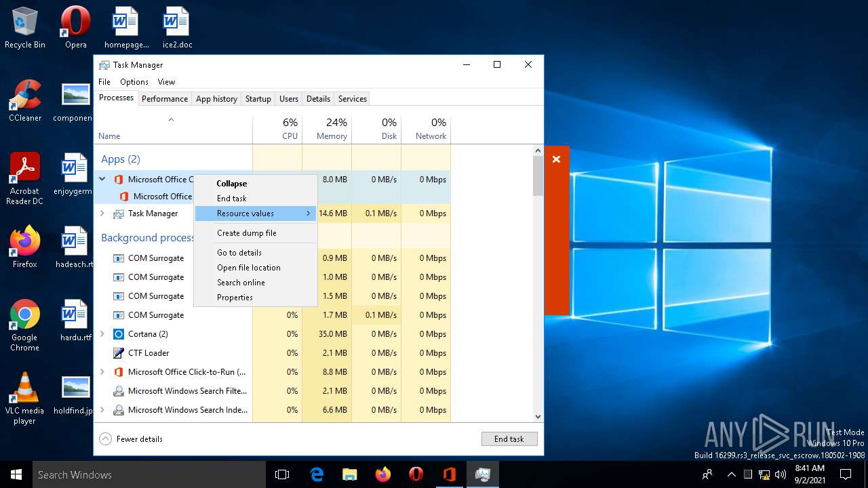Open the Google Chrome desktop shortcut
The image size is (868, 488).
(25, 325)
